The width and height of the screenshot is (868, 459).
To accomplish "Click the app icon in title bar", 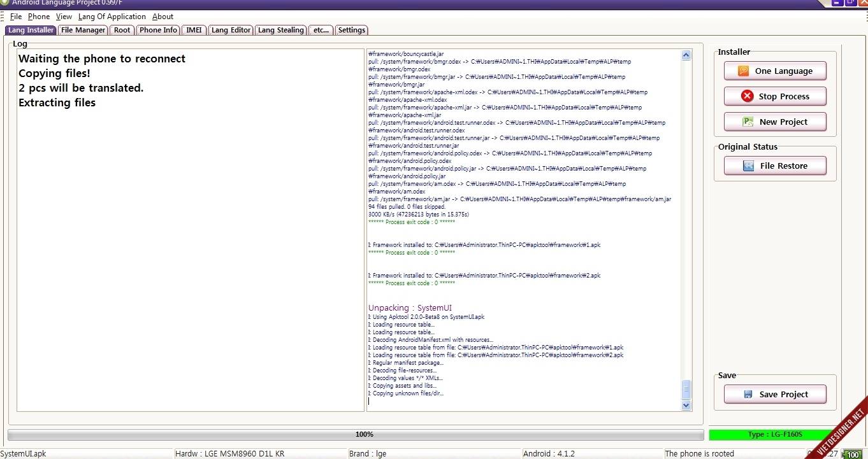I will (4, 3).
